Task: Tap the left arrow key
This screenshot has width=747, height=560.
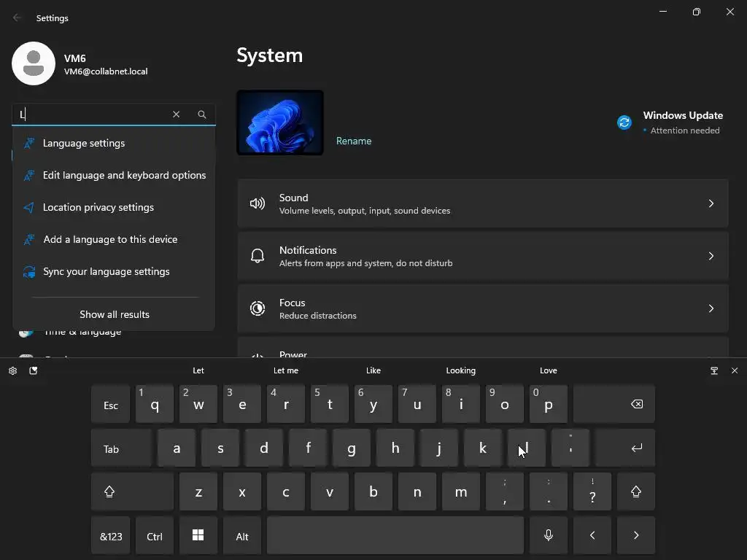Action: point(592,536)
